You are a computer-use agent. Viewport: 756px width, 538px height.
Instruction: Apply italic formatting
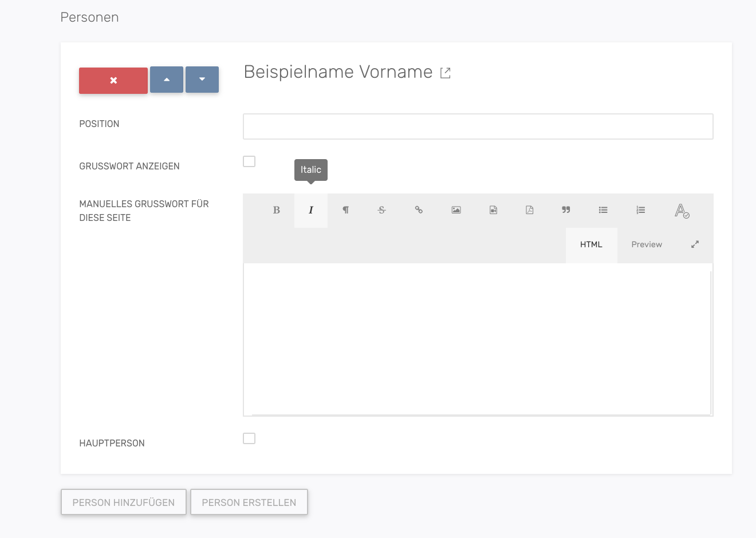click(x=311, y=210)
